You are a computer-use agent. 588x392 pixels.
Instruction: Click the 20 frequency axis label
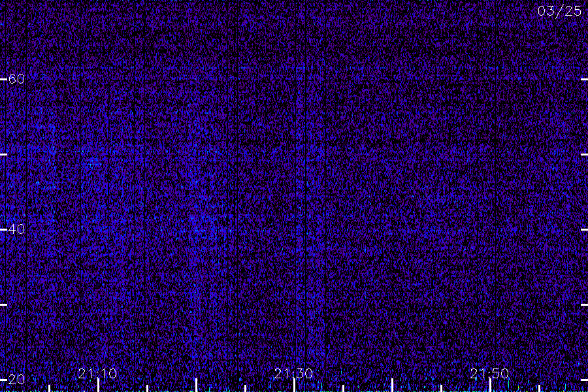click(16, 379)
